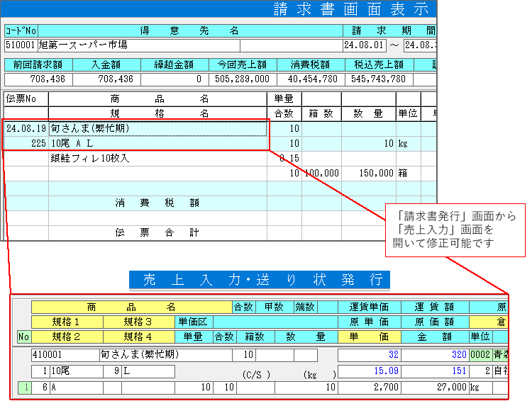Click the 伝票No column header
Viewport: 532px width, 401px height.
click(26, 98)
